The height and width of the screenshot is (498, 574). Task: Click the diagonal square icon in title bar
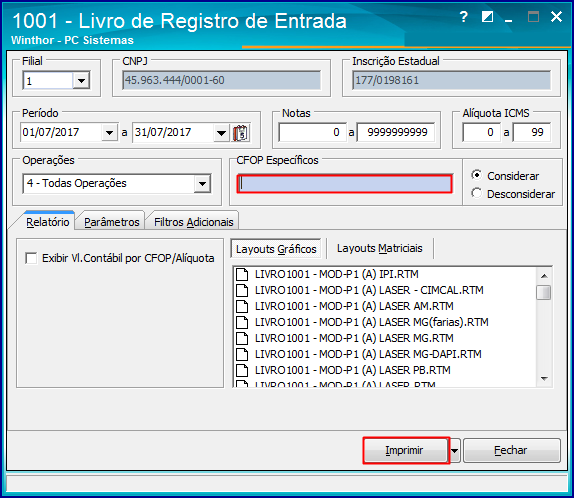click(487, 17)
